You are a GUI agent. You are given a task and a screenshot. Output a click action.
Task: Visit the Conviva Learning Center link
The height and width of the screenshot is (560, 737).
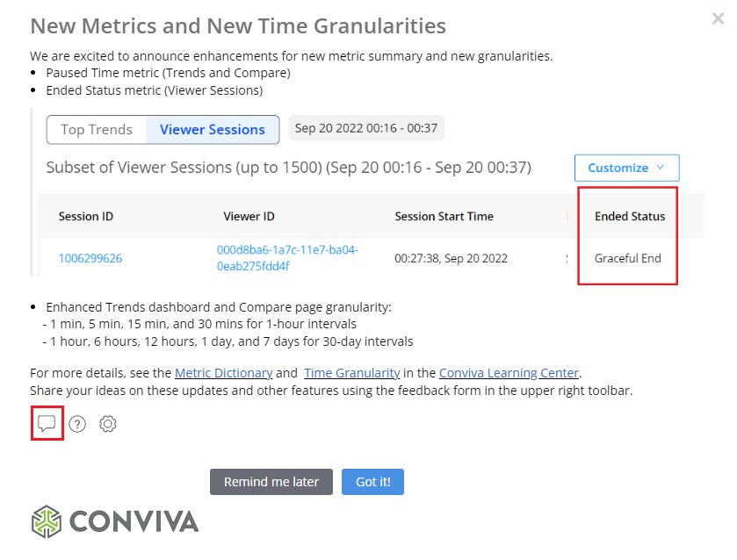509,373
